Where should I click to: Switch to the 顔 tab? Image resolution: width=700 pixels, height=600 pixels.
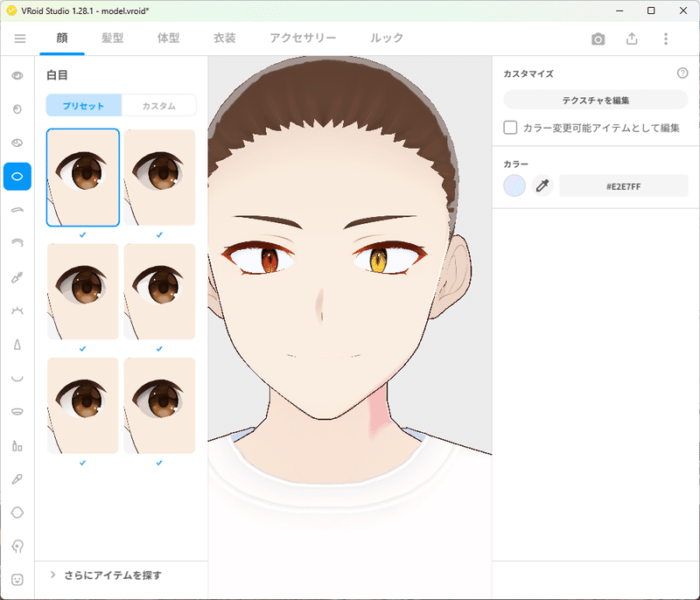point(62,38)
